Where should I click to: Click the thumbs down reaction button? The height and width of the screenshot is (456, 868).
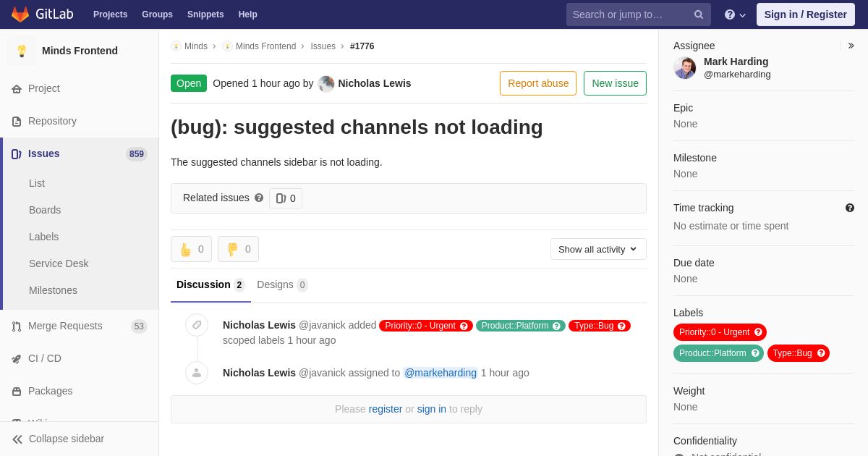(238, 249)
